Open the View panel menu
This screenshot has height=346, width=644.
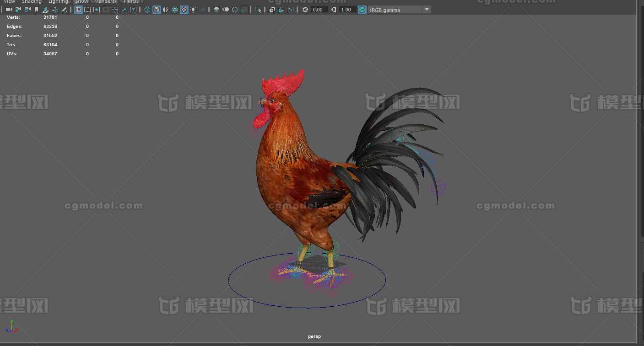pyautogui.click(x=9, y=1)
